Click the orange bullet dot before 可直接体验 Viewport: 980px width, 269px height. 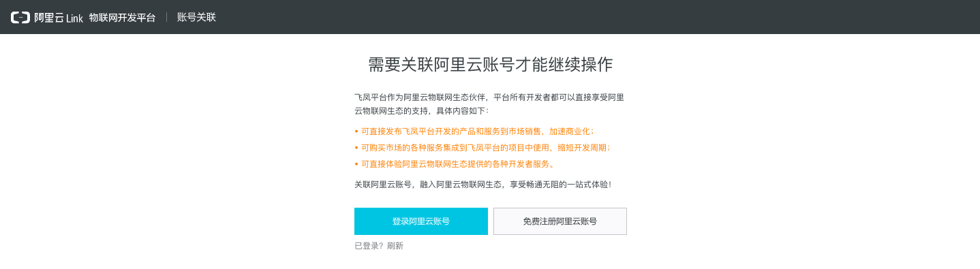pos(356,164)
